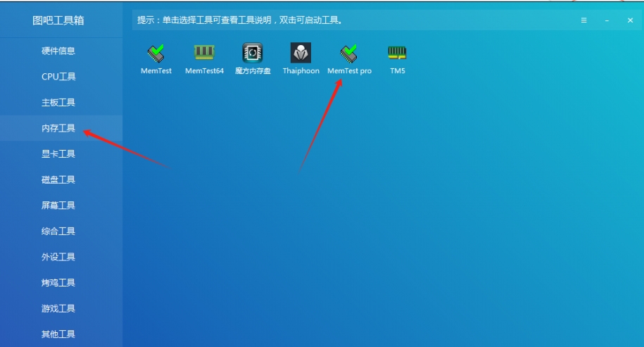This screenshot has height=347, width=644.
Task: Select 内存工具 in the sidebar
Action: click(x=58, y=128)
